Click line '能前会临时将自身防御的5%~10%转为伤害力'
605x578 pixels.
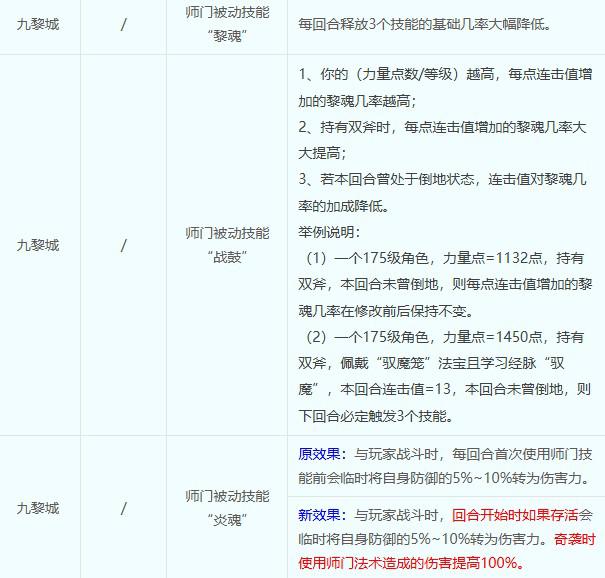click(440, 478)
